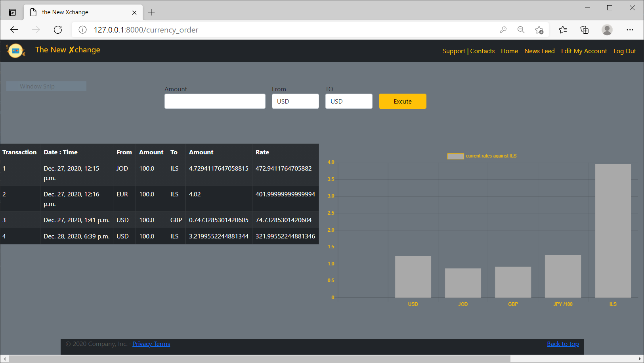Click the Back to top link
The image size is (644, 363).
click(563, 344)
